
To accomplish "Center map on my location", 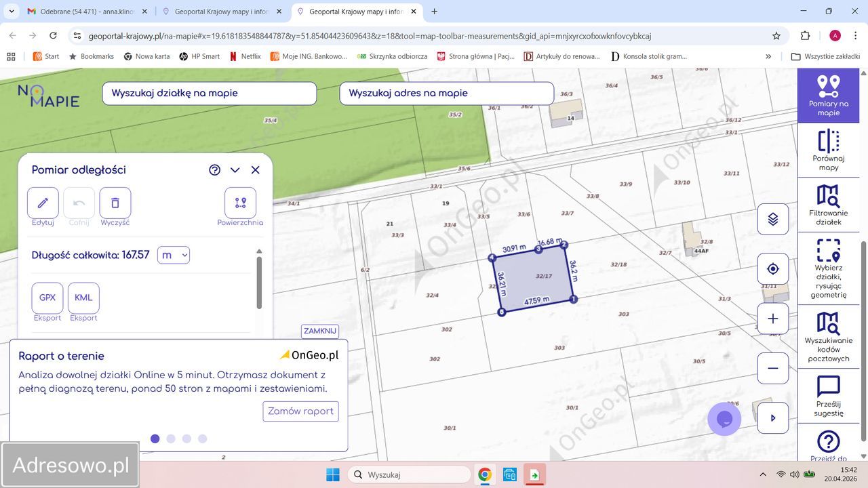I will 772,269.
